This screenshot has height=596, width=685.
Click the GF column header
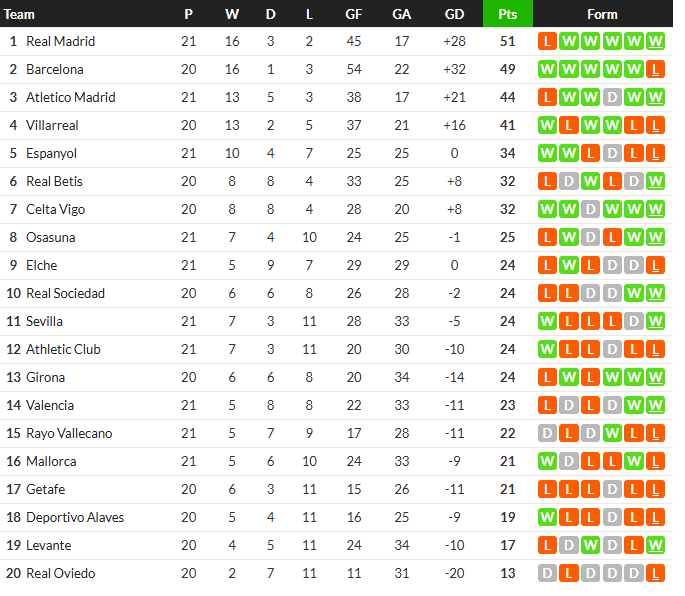353,14
